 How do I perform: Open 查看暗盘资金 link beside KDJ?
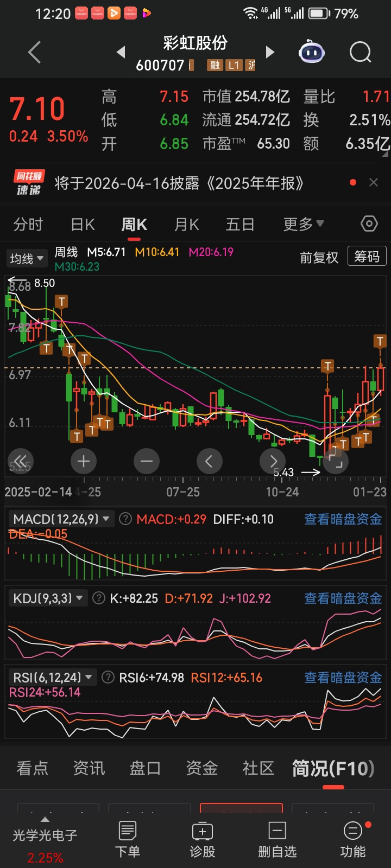point(343,598)
